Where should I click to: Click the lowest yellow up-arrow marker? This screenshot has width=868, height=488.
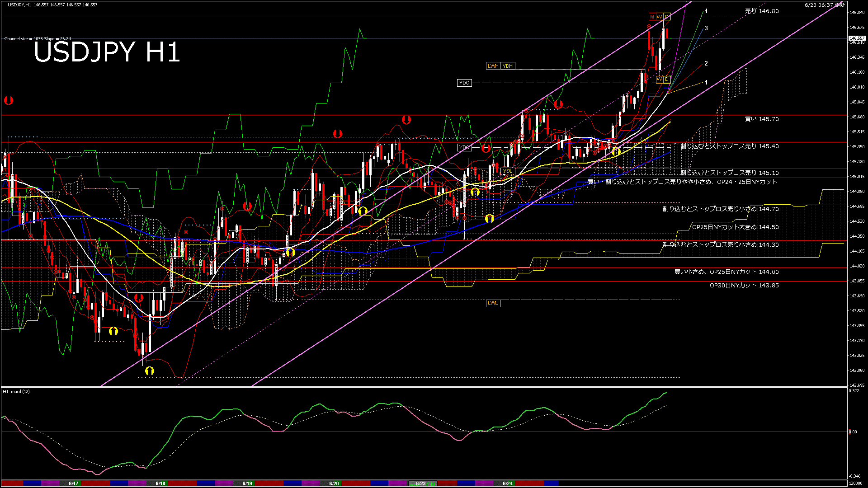[x=150, y=371]
